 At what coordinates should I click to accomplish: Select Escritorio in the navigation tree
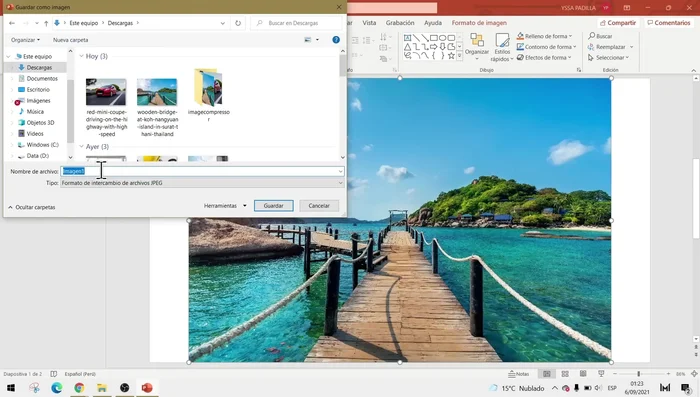click(38, 89)
